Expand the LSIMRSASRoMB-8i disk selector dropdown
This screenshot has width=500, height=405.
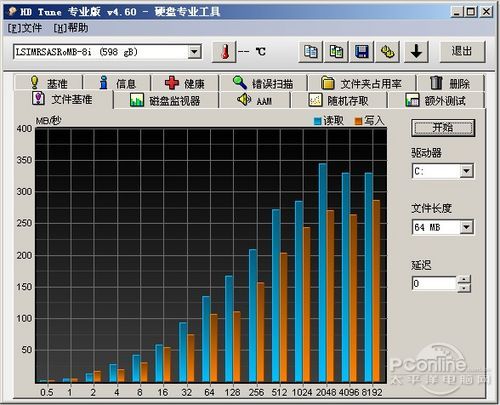point(194,52)
